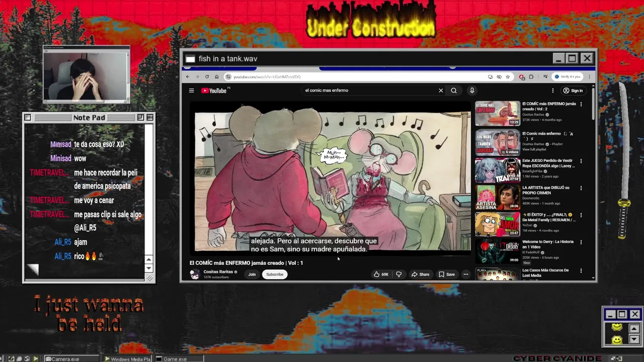Click the Note Pad scroll down arrow
This screenshot has height=362, width=644.
(148, 268)
